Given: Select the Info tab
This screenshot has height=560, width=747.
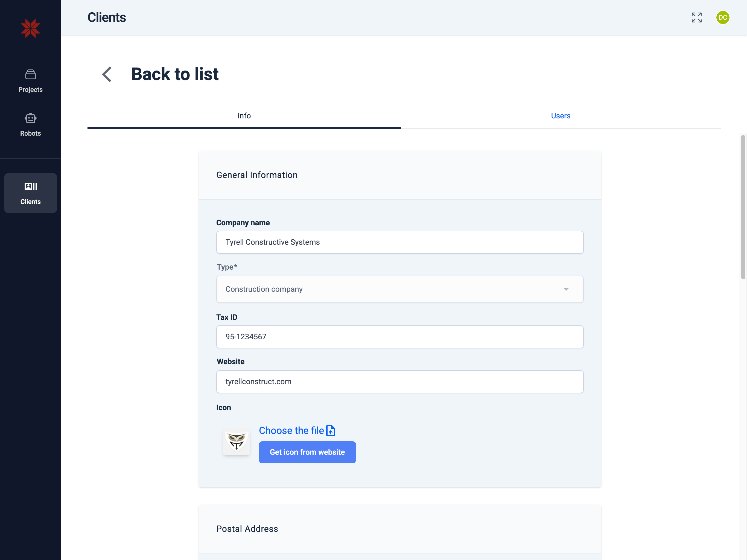Looking at the screenshot, I should click(x=244, y=116).
